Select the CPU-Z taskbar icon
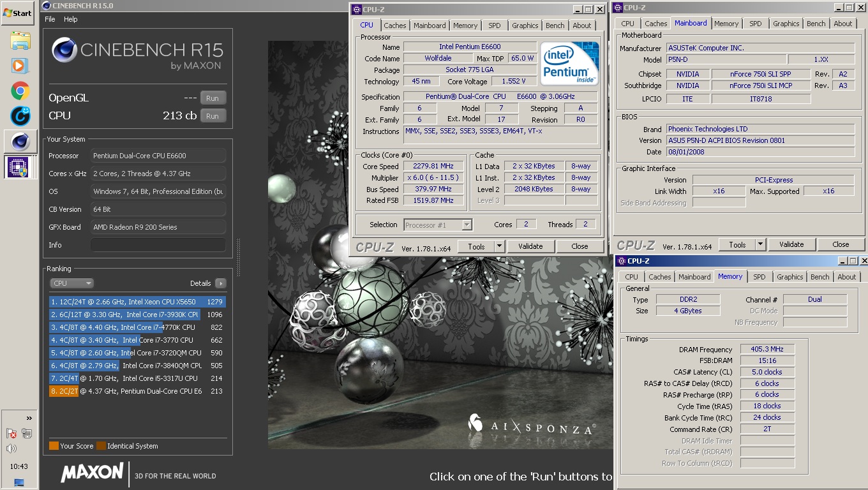868x490 pixels. [x=20, y=167]
